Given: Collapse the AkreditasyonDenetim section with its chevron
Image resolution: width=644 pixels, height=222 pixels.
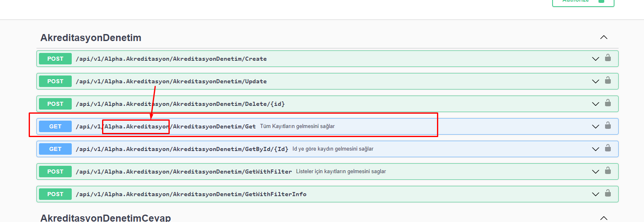Looking at the screenshot, I should [x=603, y=37].
